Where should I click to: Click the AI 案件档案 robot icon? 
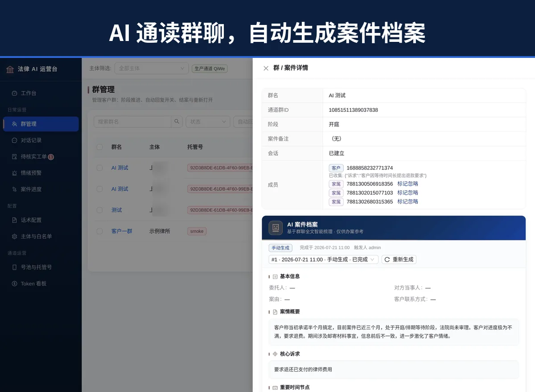click(276, 228)
